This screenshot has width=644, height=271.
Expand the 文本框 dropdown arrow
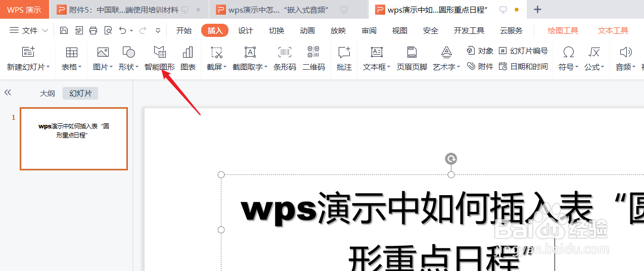(x=389, y=67)
